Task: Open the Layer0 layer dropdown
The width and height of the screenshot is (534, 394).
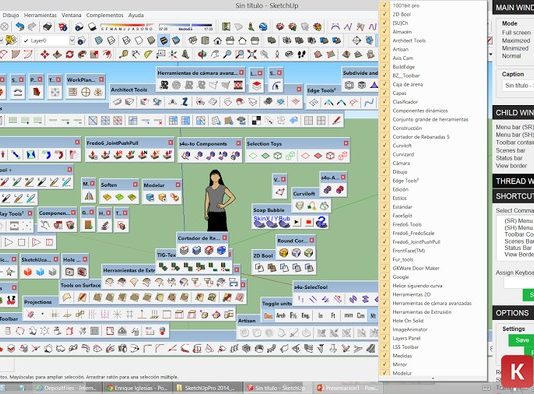Action: point(72,41)
